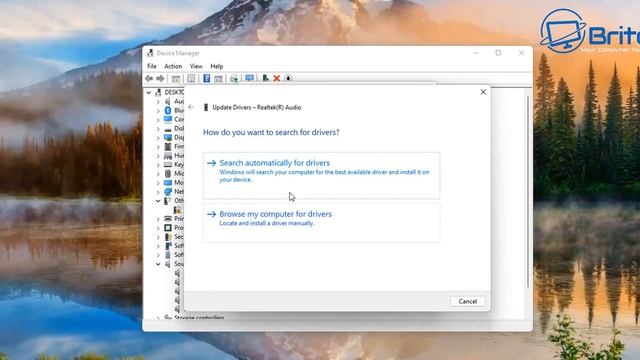Select the Print queues category icon
Viewport: 640px width, 360px height.
[x=168, y=219]
